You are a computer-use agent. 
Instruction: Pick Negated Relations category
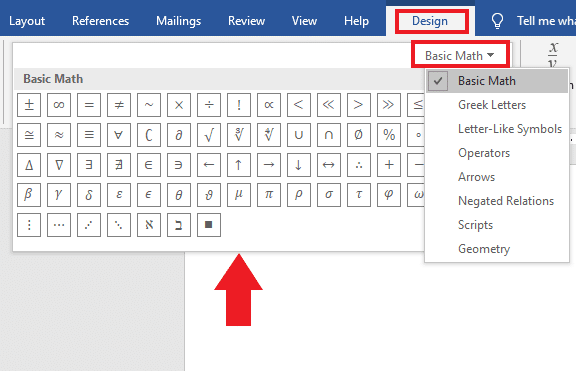pos(497,201)
